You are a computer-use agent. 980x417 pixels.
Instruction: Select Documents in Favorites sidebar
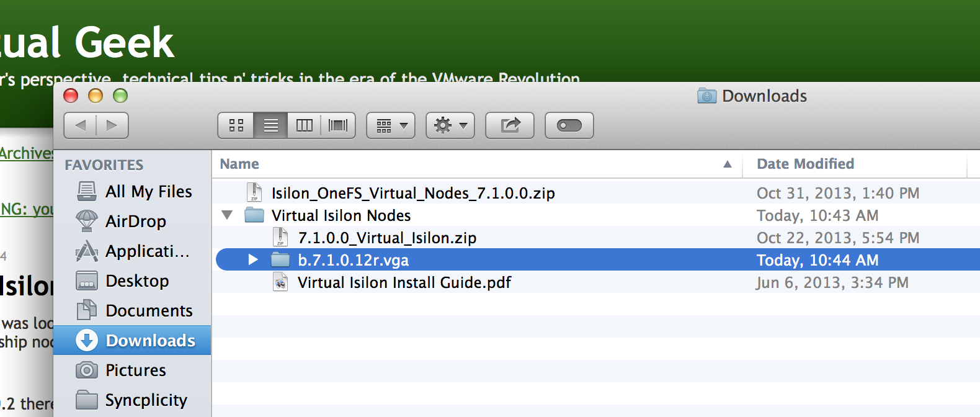(x=149, y=311)
